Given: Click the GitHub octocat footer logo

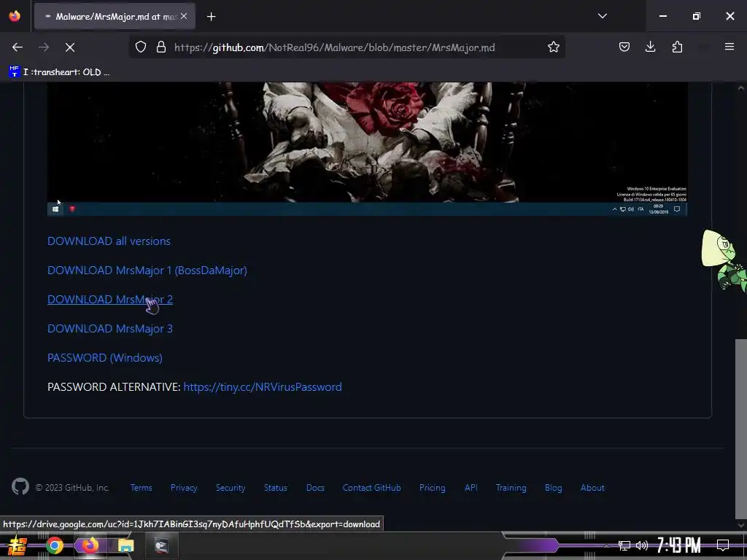Looking at the screenshot, I should 20,486.
